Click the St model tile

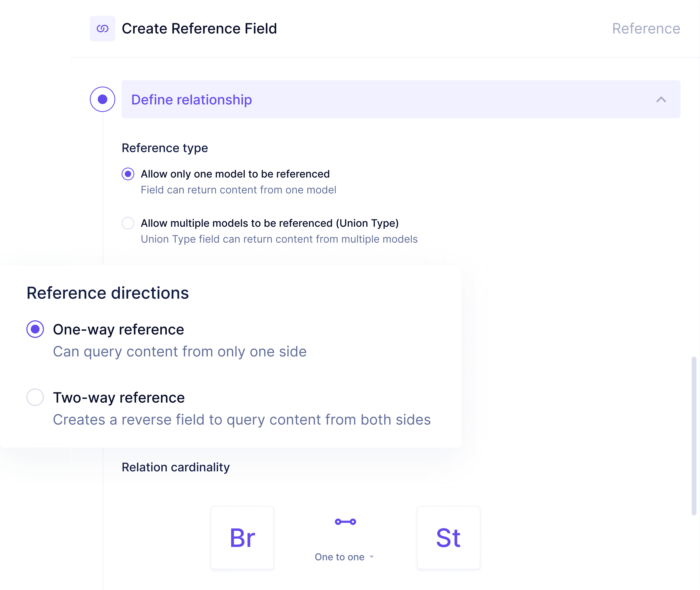pos(448,537)
